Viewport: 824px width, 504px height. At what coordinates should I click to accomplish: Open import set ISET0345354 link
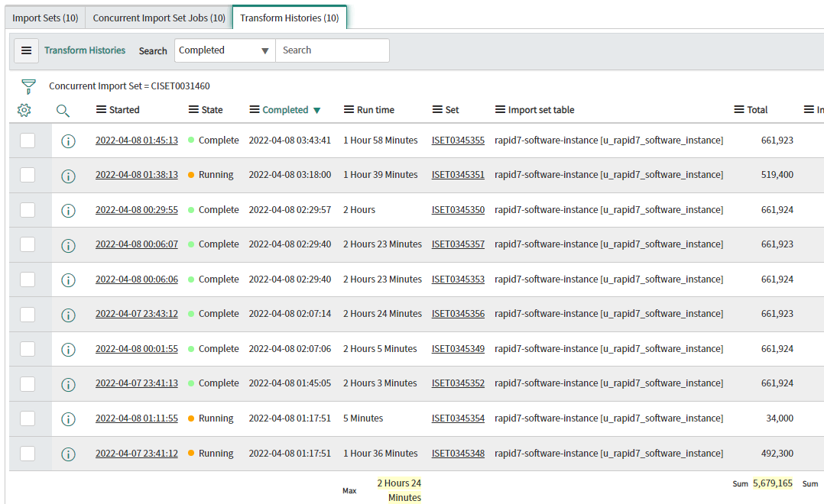[459, 418]
